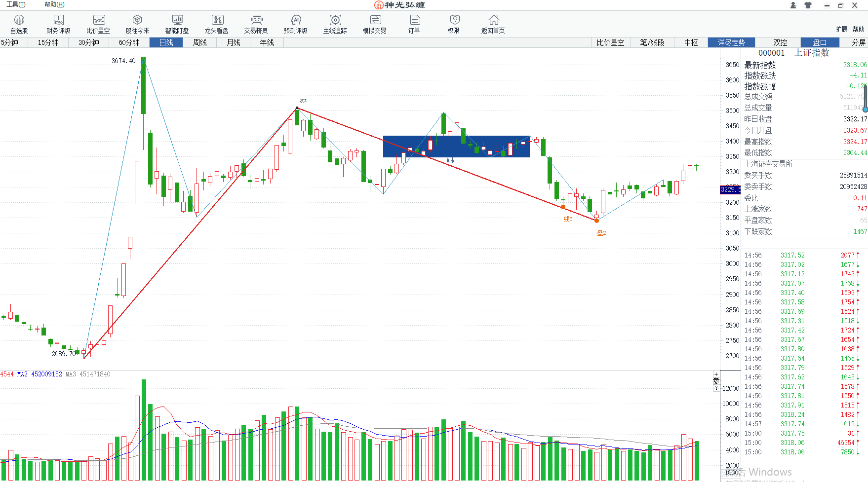The image size is (868, 482).
Task: Switch to the 15分钟 period tab
Action: 48,42
